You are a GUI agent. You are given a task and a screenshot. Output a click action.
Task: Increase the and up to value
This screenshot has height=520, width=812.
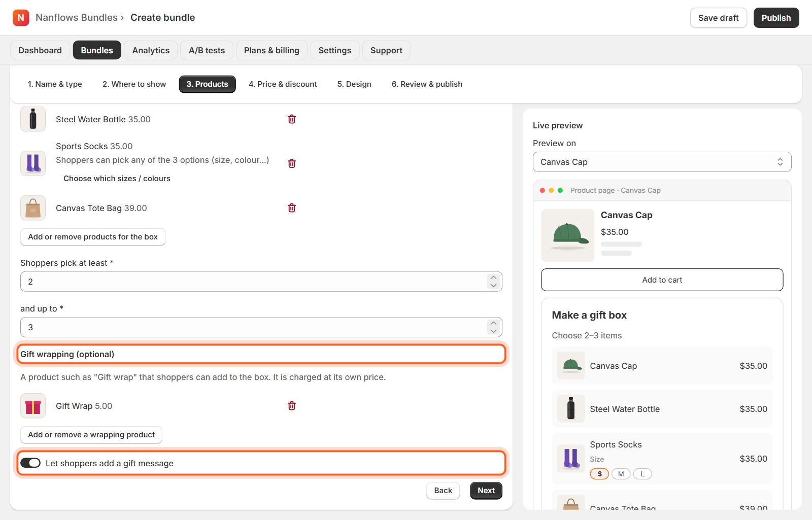click(x=493, y=323)
